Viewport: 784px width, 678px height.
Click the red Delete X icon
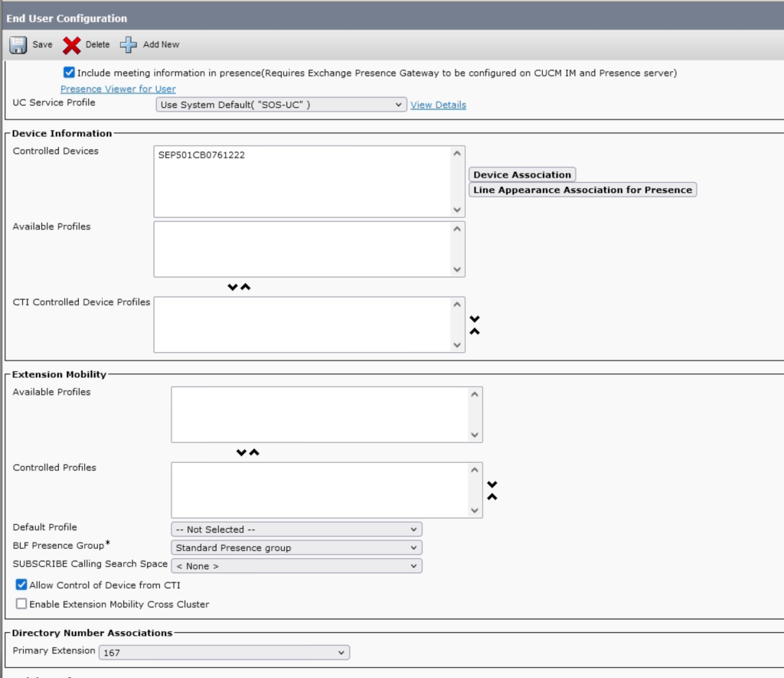(72, 45)
